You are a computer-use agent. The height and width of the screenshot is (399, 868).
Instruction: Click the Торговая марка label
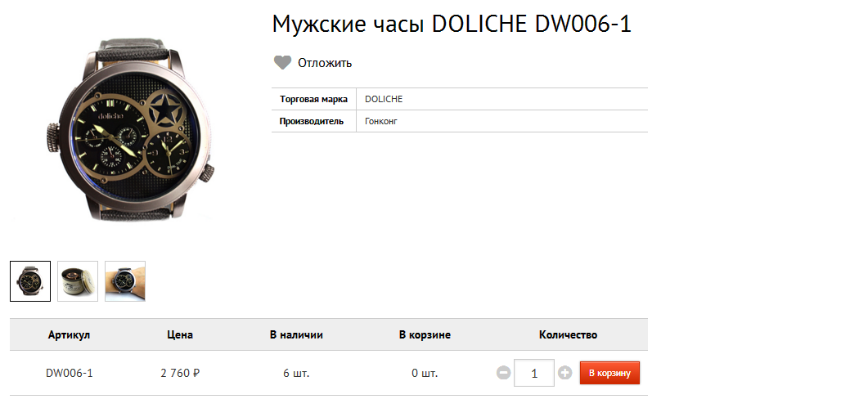click(x=314, y=100)
